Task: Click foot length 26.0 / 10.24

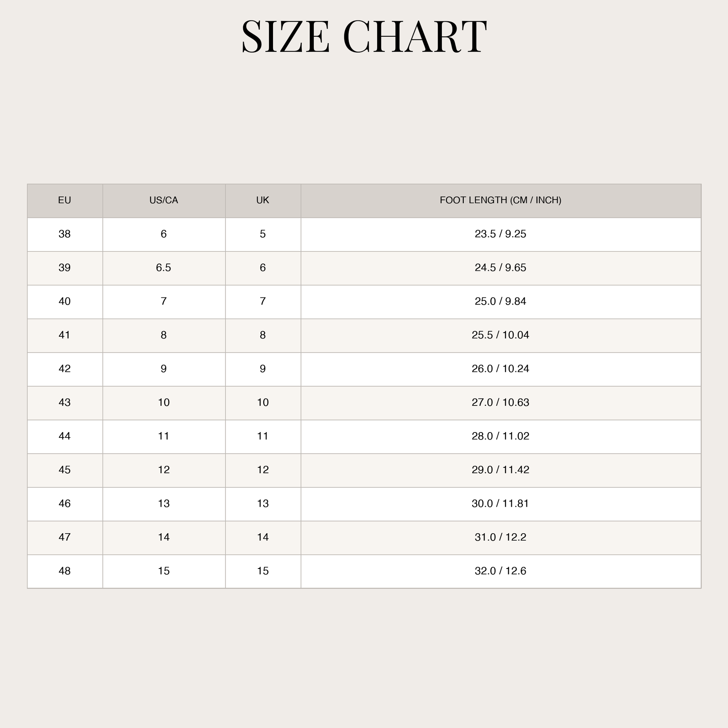Action: [501, 369]
